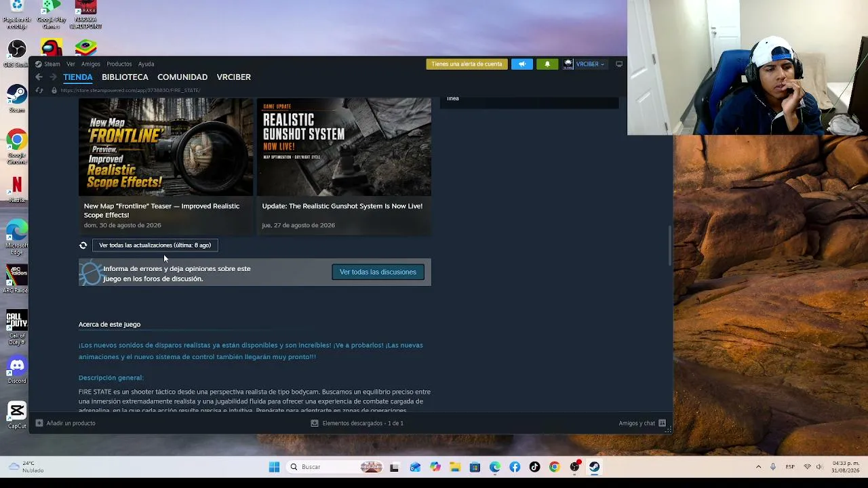
Task: Open Microsoft Store from the taskbar
Action: pyautogui.click(x=475, y=467)
